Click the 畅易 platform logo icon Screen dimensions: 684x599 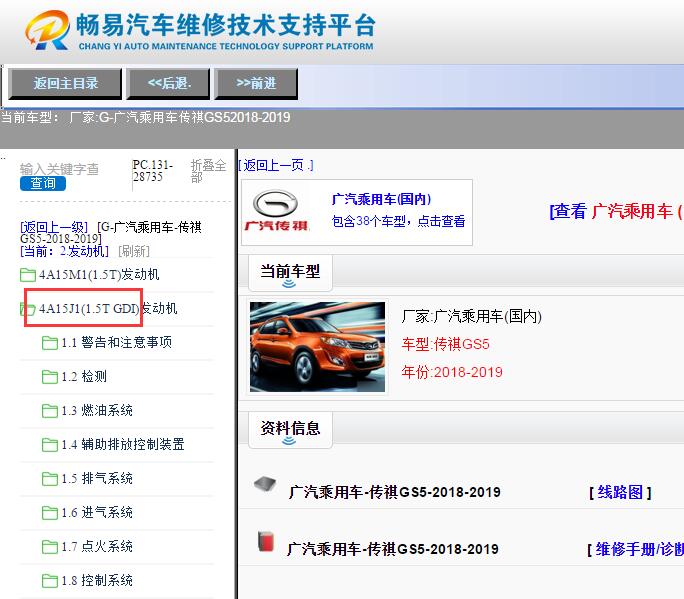pyautogui.click(x=47, y=30)
